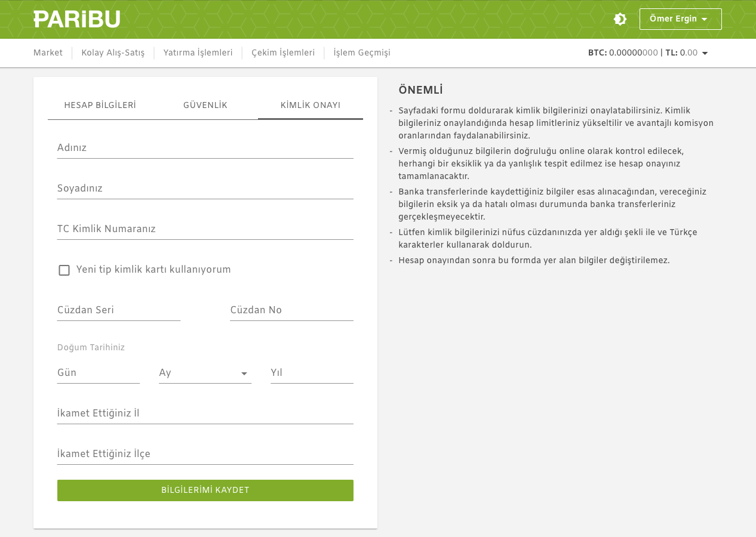Go to Kolay Alış-Satış
Image resolution: width=756 pixels, height=537 pixels.
point(113,53)
